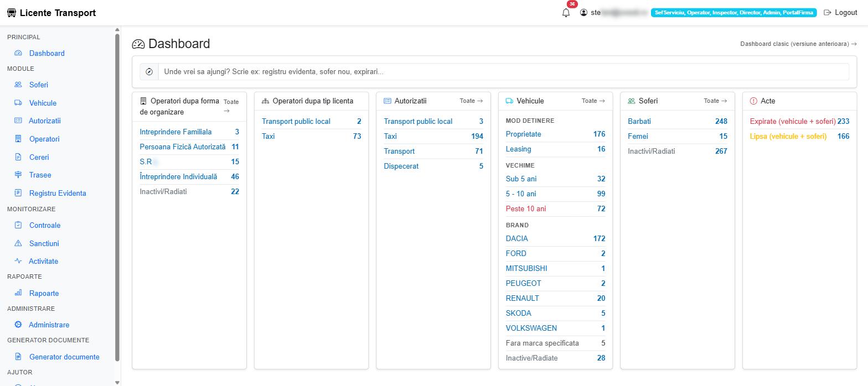Click the Operatori building icon in sidebar

tap(18, 139)
